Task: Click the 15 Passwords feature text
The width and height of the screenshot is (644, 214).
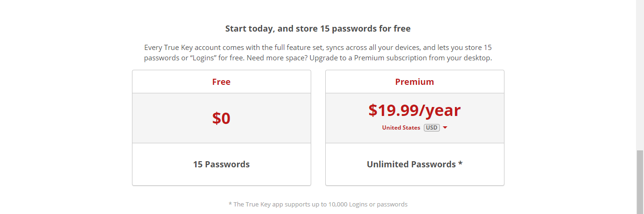Action: [222, 165]
